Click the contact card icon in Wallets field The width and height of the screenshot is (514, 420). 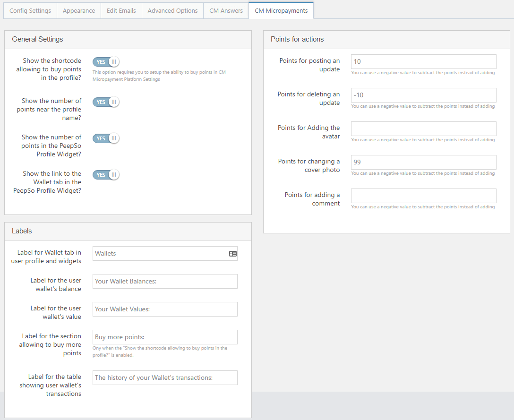point(232,254)
